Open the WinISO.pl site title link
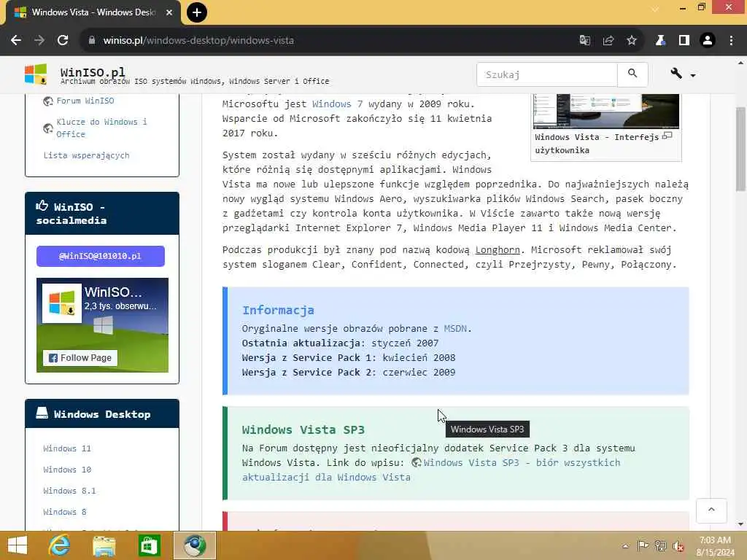The height and width of the screenshot is (560, 747). tap(93, 72)
